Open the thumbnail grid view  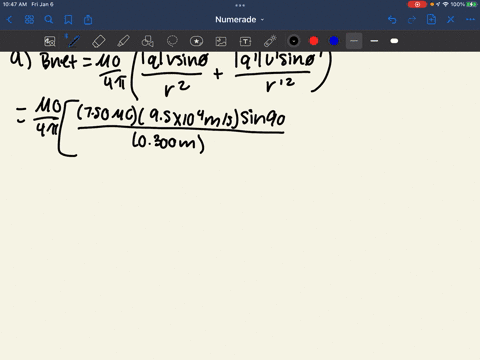coord(29,20)
